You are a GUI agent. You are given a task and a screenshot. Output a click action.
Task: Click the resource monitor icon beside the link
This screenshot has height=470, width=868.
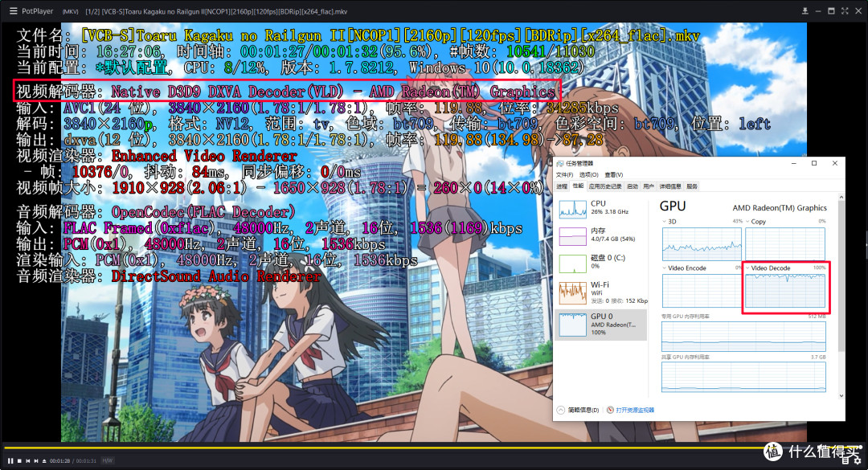click(610, 411)
